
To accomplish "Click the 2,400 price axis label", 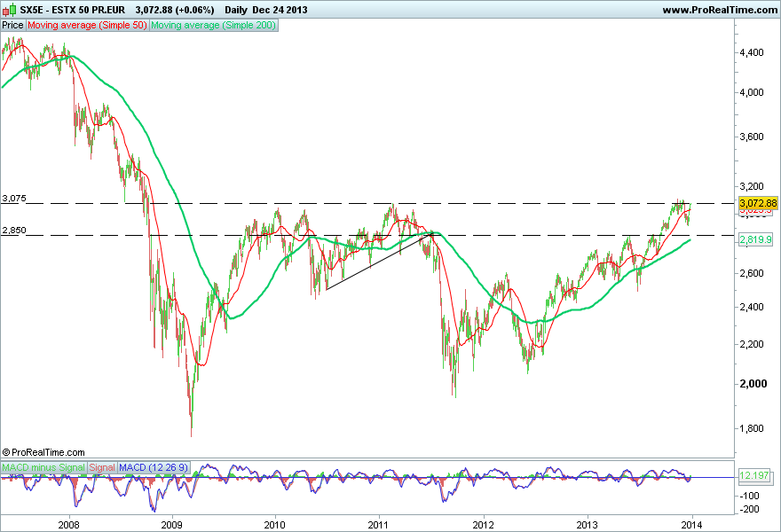I will coord(752,307).
